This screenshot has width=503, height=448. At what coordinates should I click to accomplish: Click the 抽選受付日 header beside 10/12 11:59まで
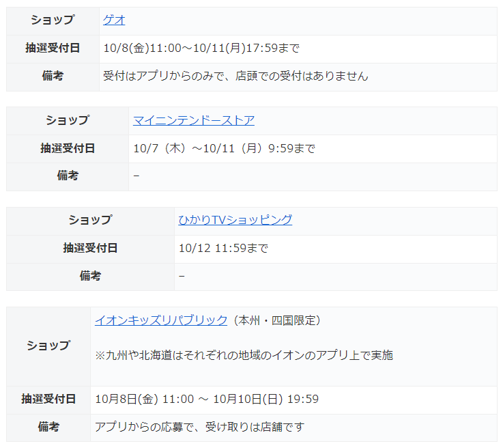(x=90, y=248)
